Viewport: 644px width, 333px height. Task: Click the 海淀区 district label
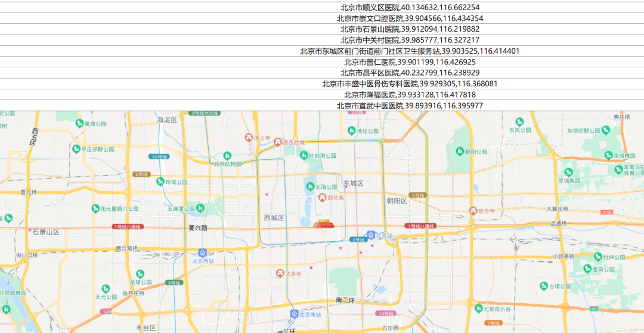[167, 120]
